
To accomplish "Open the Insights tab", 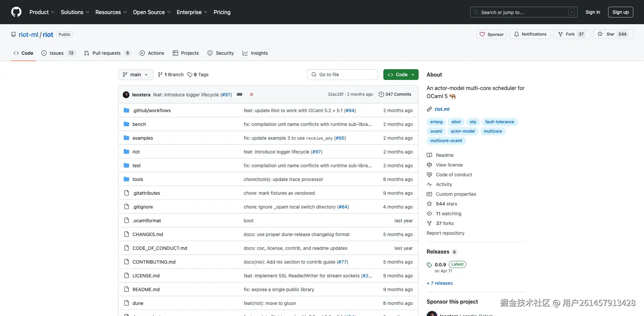I will [x=255, y=53].
